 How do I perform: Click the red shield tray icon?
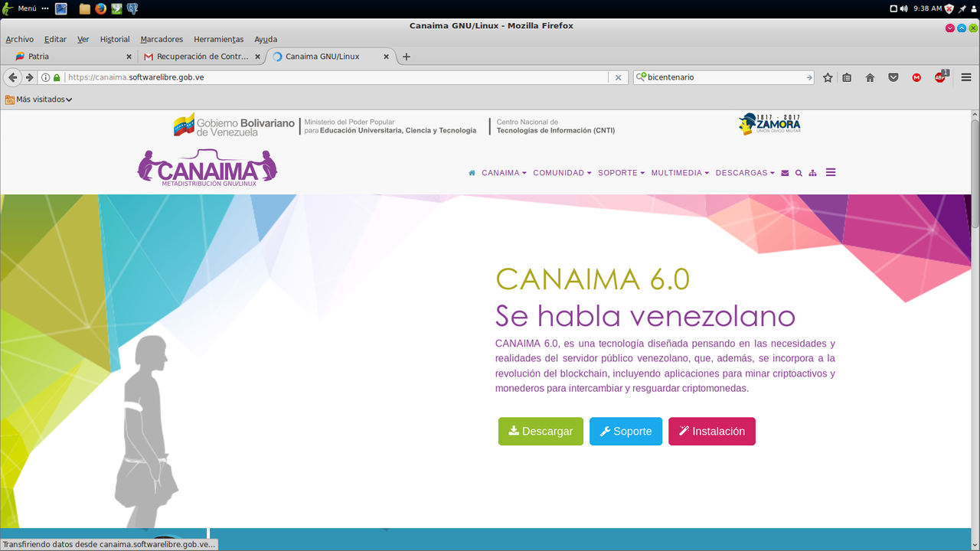click(x=949, y=8)
